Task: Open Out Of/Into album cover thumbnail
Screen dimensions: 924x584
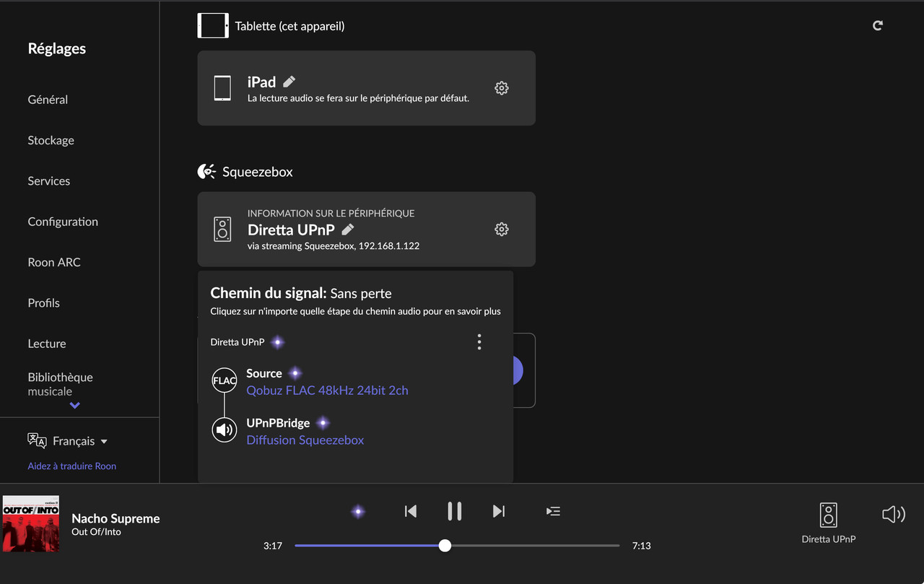Action: pyautogui.click(x=31, y=523)
